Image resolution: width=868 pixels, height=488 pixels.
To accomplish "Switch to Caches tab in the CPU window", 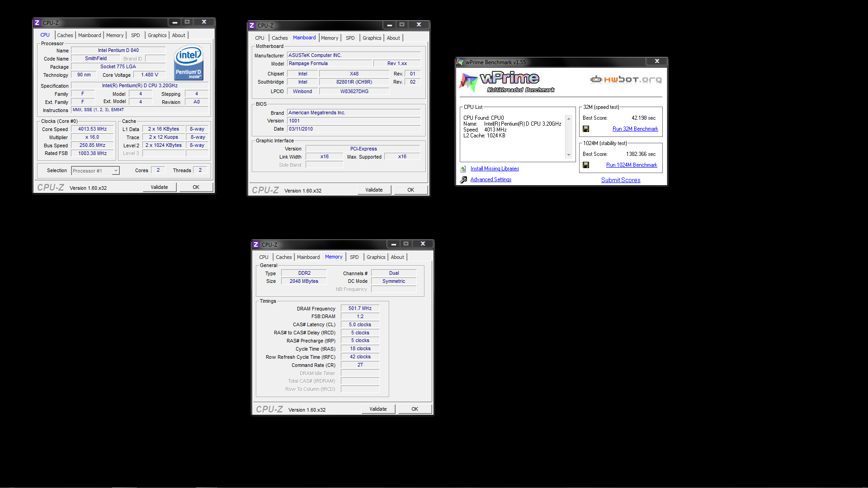I will pyautogui.click(x=65, y=35).
